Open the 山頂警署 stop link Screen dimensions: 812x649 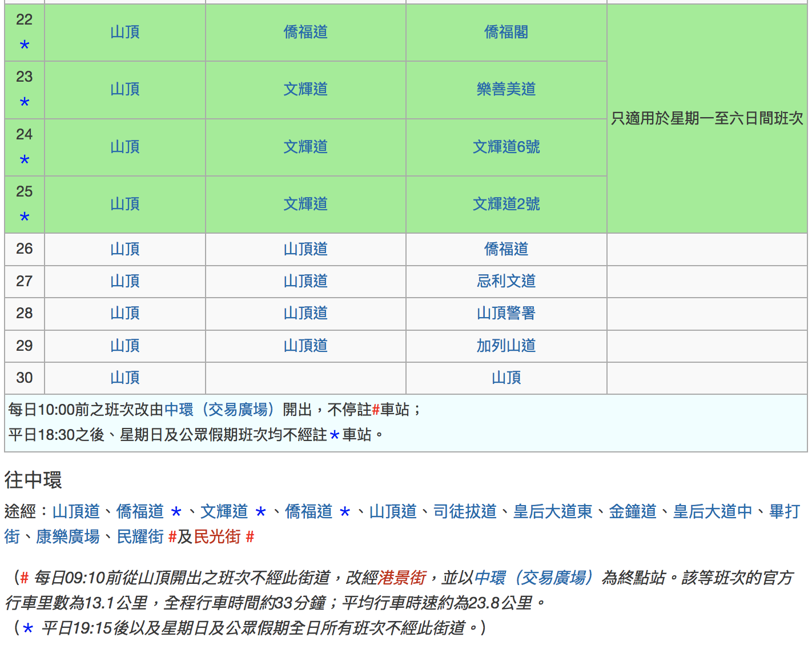506,313
